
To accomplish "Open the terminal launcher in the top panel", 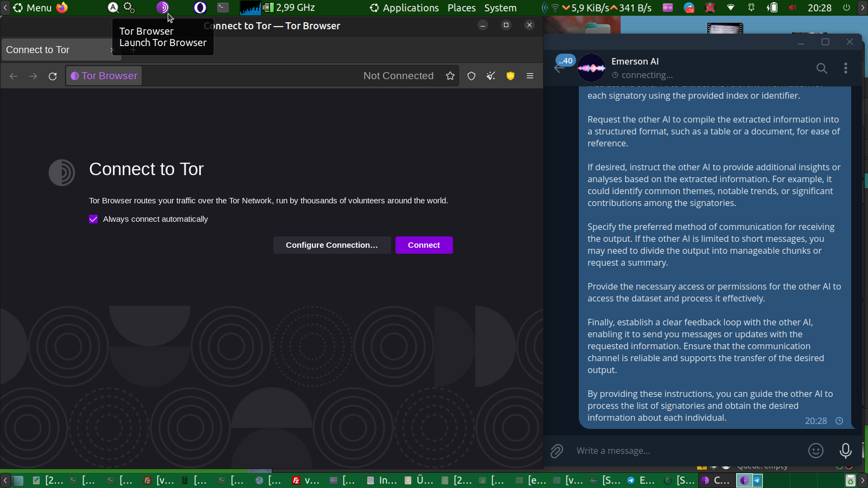I will click(x=223, y=8).
